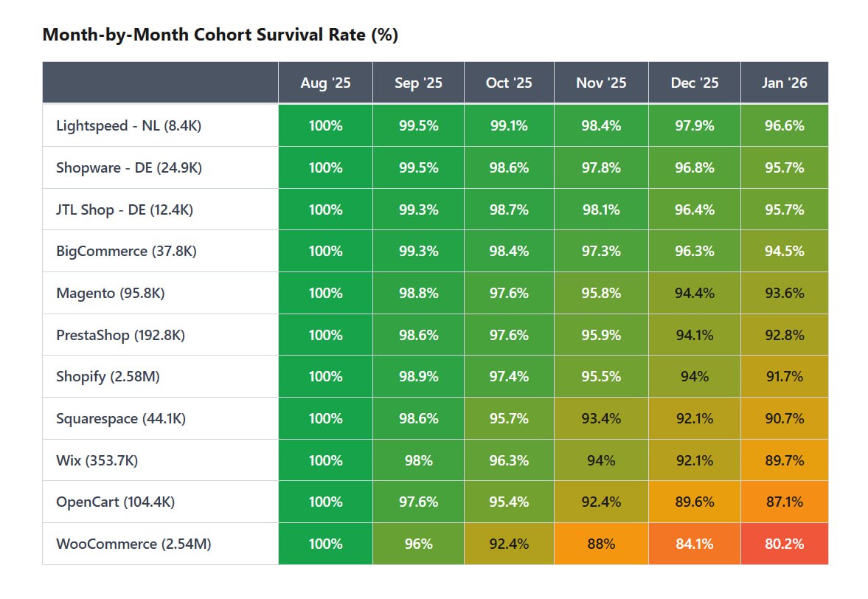The image size is (868, 599).
Task: Select the BigCommerce (37.8K) row label
Action: pyautogui.click(x=126, y=251)
